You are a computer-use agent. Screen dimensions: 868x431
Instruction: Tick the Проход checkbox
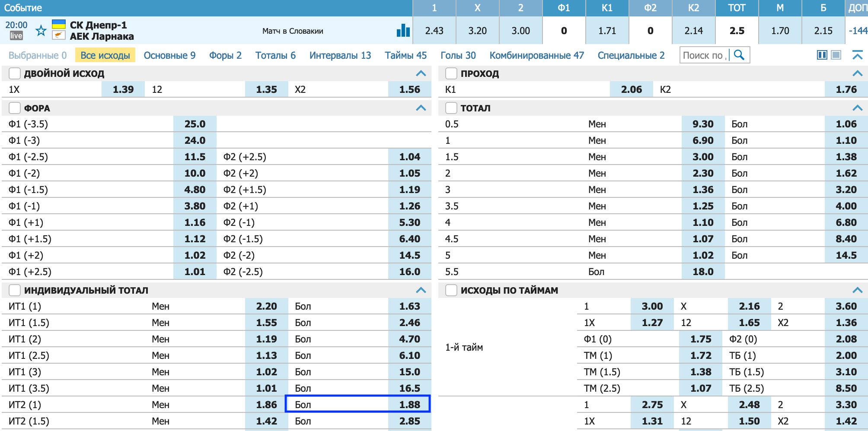[x=451, y=73]
